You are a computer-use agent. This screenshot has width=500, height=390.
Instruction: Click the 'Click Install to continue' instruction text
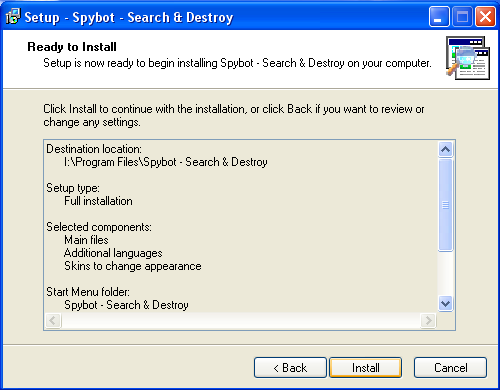pyautogui.click(x=234, y=115)
